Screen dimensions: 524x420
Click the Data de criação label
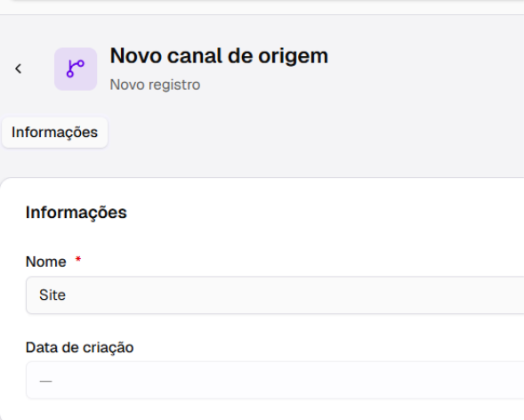pos(79,348)
